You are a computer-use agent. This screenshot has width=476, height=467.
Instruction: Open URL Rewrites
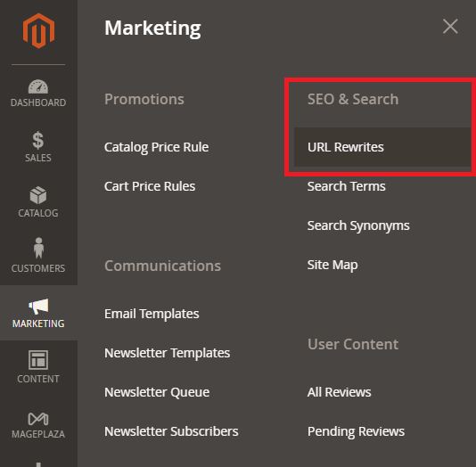(x=346, y=147)
